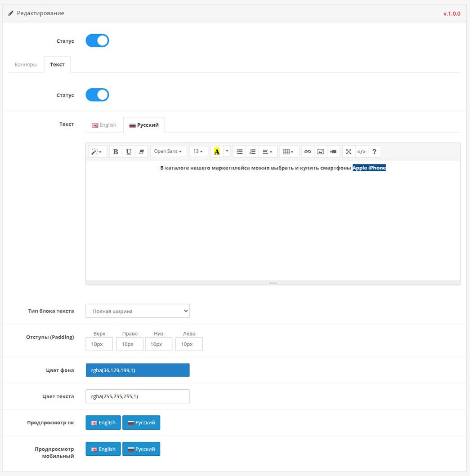Apply underline to the selected text
This screenshot has width=470, height=476.
pyautogui.click(x=129, y=152)
